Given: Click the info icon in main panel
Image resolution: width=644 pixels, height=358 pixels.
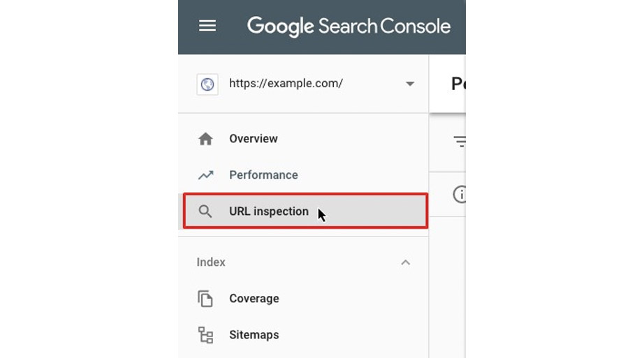Looking at the screenshot, I should 460,194.
